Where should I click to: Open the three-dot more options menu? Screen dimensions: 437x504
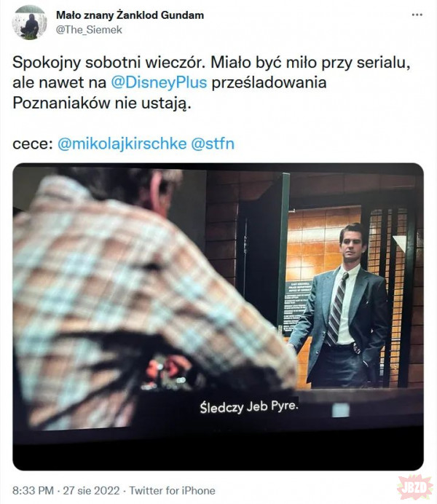(x=417, y=15)
